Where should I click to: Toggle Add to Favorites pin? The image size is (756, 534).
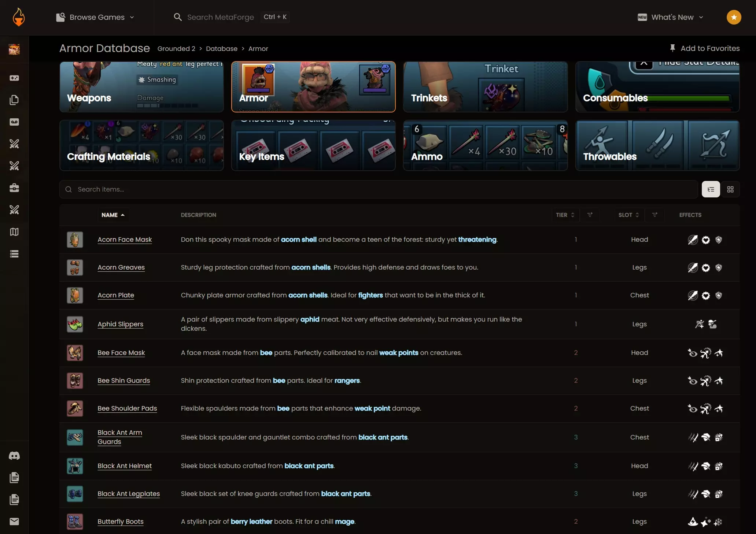pyautogui.click(x=704, y=48)
